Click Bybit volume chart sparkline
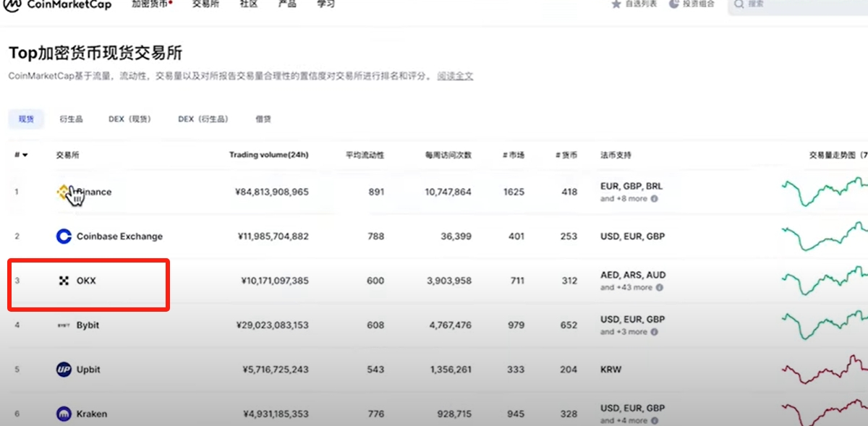Image resolution: width=868 pixels, height=426 pixels. (x=825, y=325)
